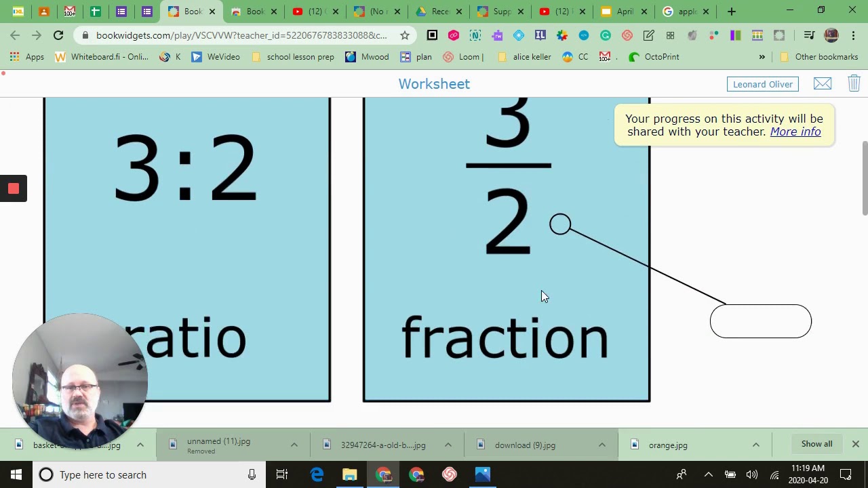Open the Apps bookmarks shortcut
Screen dimensions: 868x488
coord(26,57)
